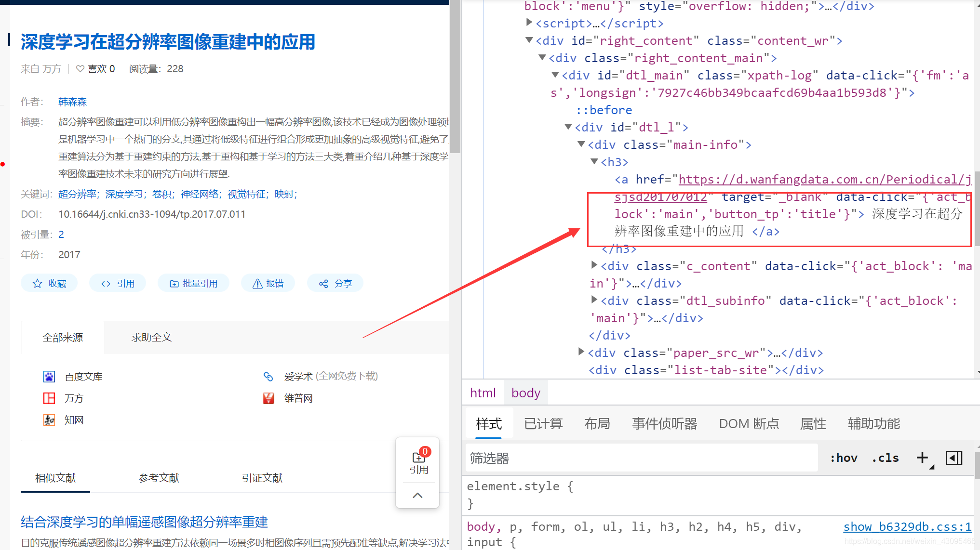Collapse the dtl_l div node

coord(568,127)
